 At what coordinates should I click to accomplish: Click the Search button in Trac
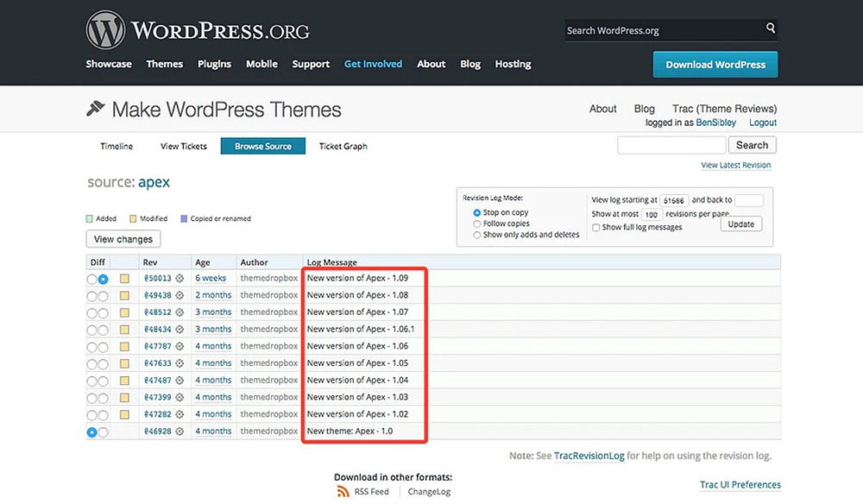tap(752, 145)
